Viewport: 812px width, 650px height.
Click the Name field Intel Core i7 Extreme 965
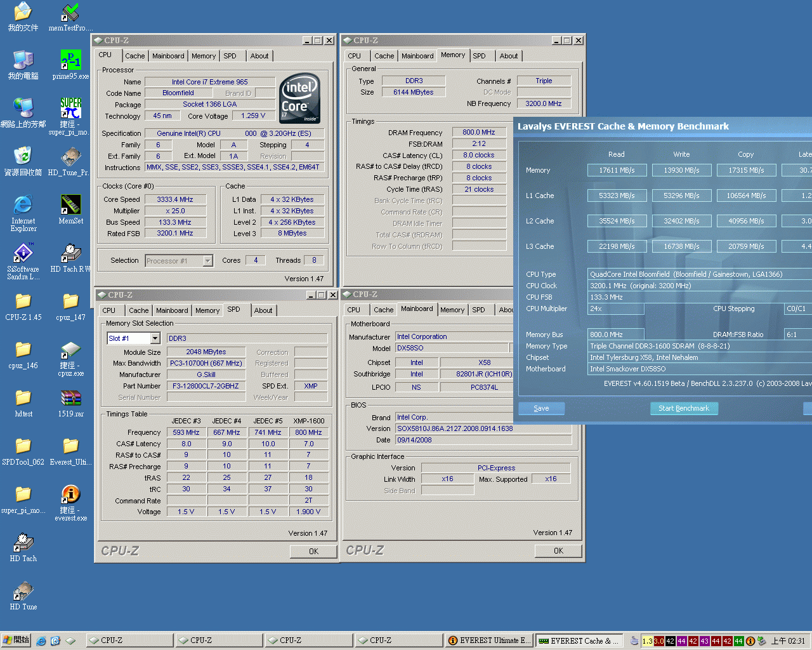(x=210, y=82)
